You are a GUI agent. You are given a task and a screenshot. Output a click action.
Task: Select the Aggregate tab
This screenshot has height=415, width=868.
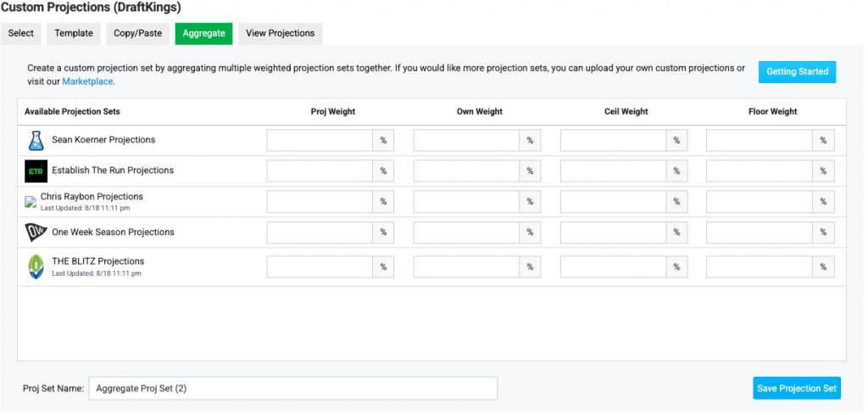tap(203, 34)
